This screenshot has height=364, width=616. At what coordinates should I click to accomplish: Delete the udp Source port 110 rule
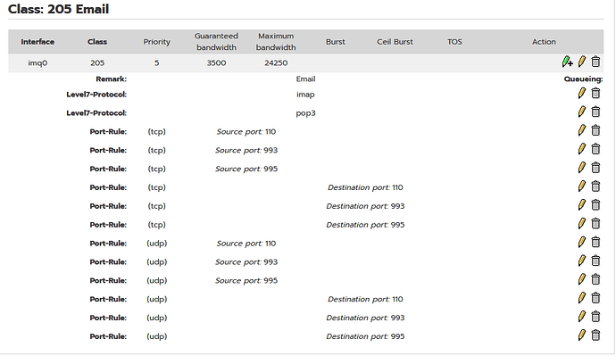[x=596, y=243]
